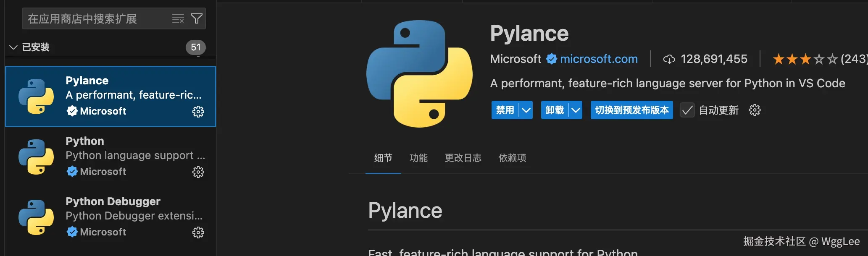868x256 pixels.
Task: Click the 51 installed count badge
Action: tap(196, 47)
